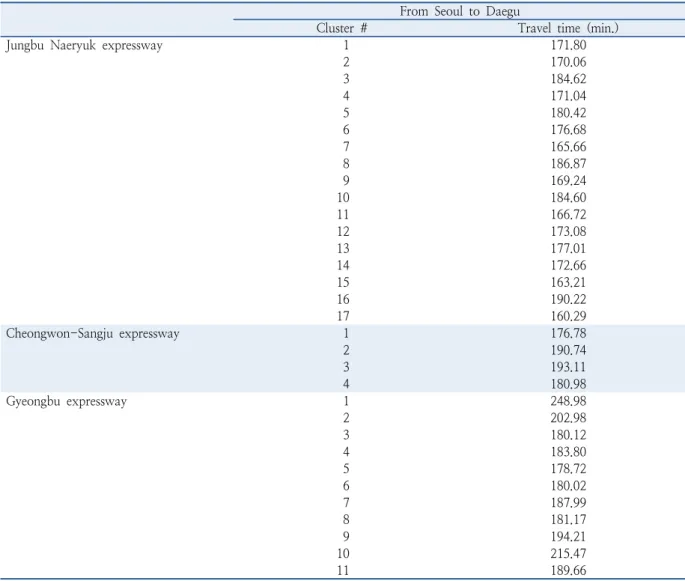This screenshot has height=581, width=685.
Task: Click the travel time value 176.68
Action: pyautogui.click(x=568, y=130)
